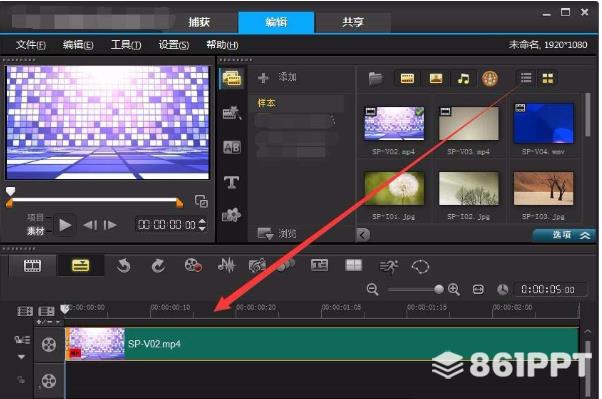This screenshot has width=602, height=399.
Task: Click the Undo arrow in timeline toolbar
Action: 124,265
